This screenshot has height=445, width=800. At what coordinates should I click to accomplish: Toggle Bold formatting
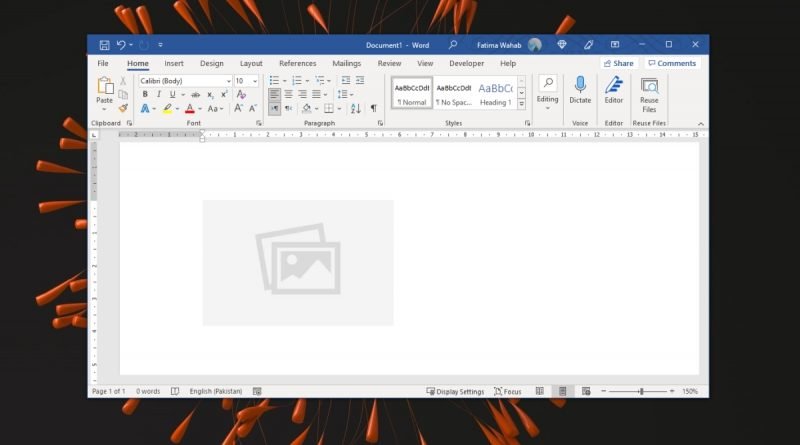145,94
